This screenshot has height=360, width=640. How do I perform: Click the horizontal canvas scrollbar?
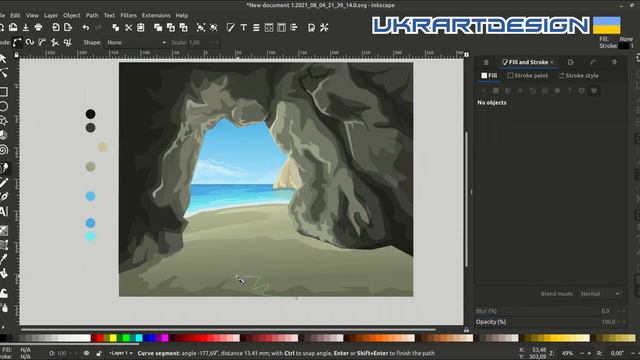click(x=229, y=329)
